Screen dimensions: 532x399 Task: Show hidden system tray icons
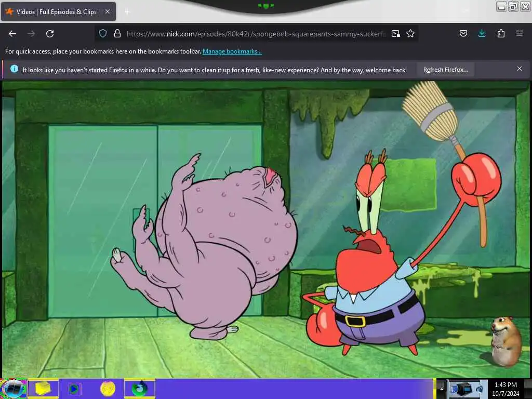click(x=442, y=389)
